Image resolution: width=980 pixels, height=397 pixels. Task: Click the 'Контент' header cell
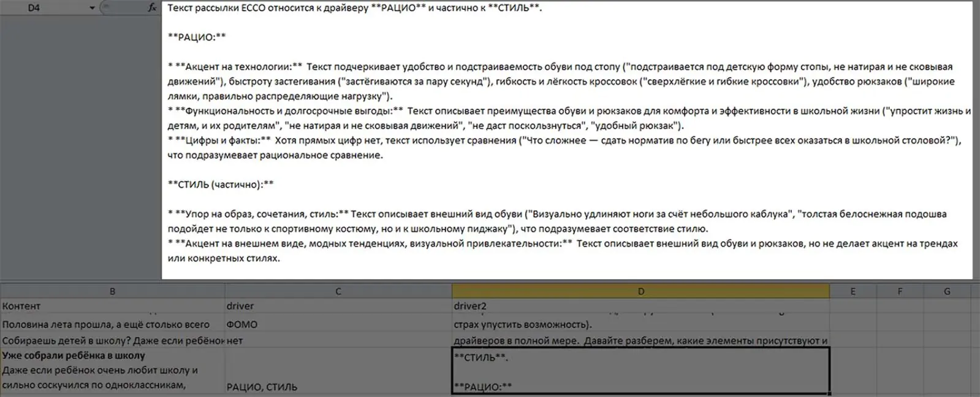pos(112,306)
